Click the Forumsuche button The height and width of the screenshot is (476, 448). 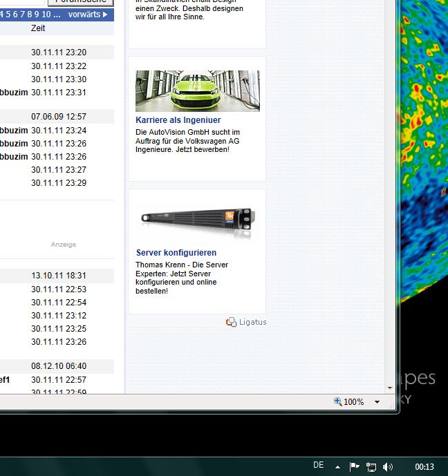(80, 2)
